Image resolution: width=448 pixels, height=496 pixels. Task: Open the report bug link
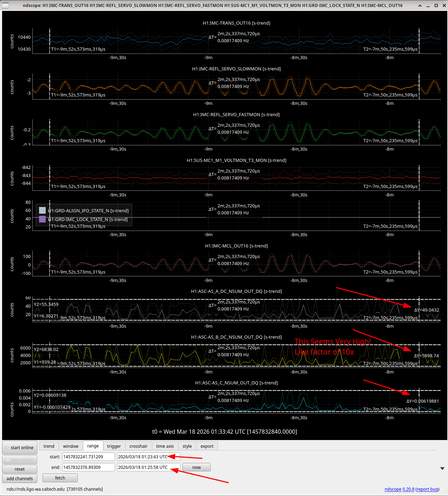click(x=427, y=489)
